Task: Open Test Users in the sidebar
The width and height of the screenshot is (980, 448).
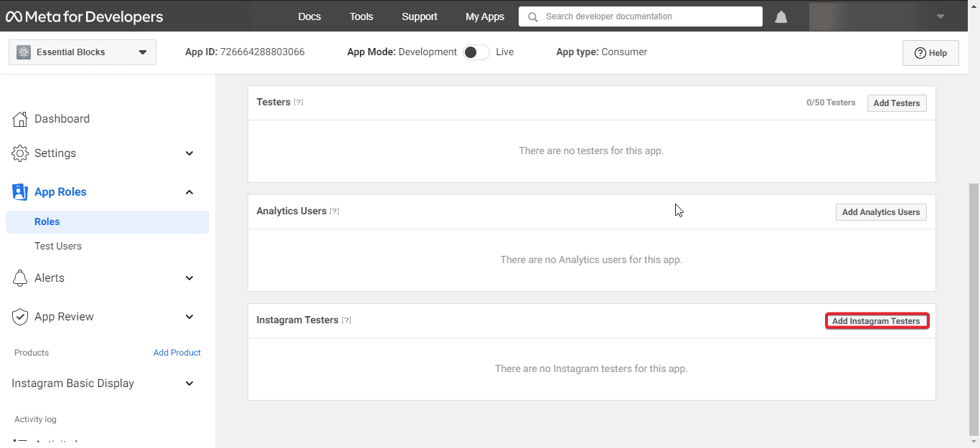Action: (x=58, y=247)
